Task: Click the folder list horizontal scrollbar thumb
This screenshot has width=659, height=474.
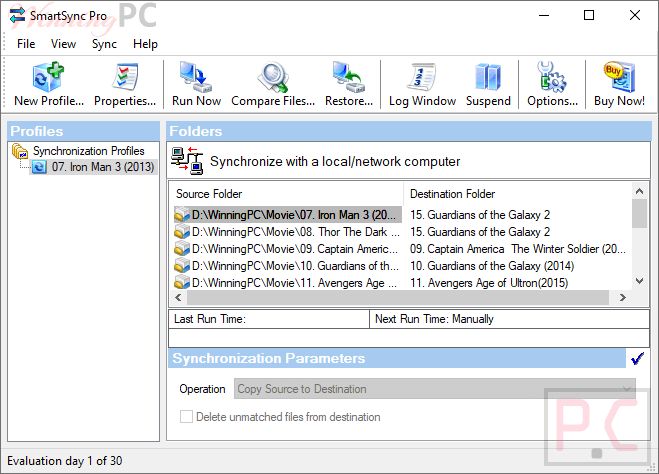Action: pyautogui.click(x=398, y=298)
